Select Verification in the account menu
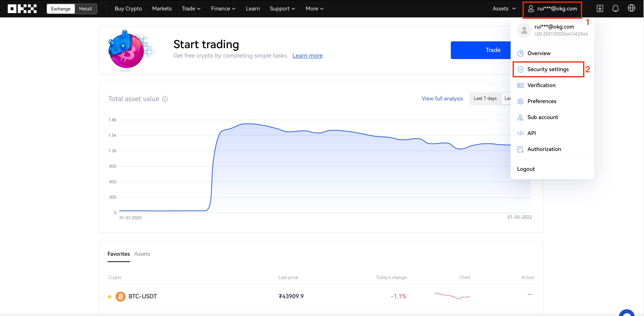The image size is (644, 316). pos(552,85)
